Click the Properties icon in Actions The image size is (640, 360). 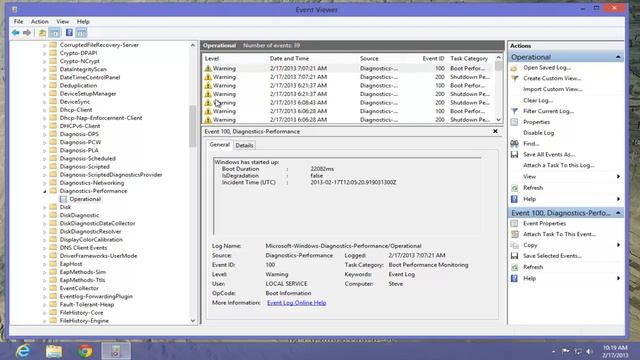(514, 122)
